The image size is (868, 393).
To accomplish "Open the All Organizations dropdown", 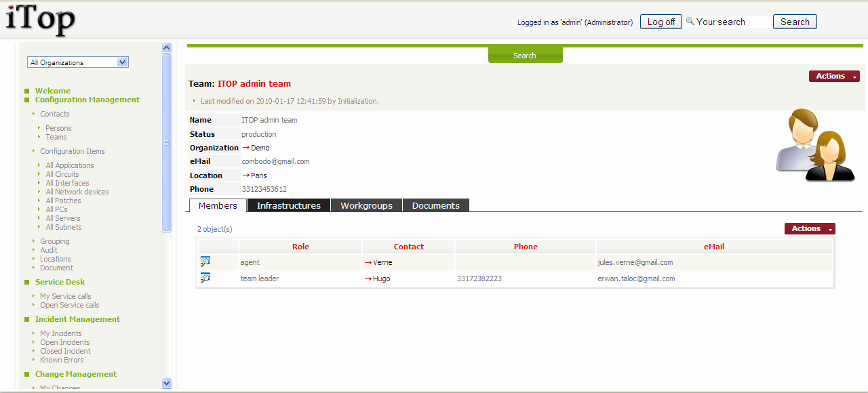I will (78, 62).
